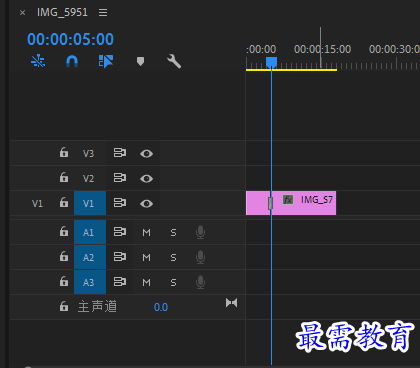Toggle sync lock on V3
Screen dimensions: 420x368
coord(120,153)
